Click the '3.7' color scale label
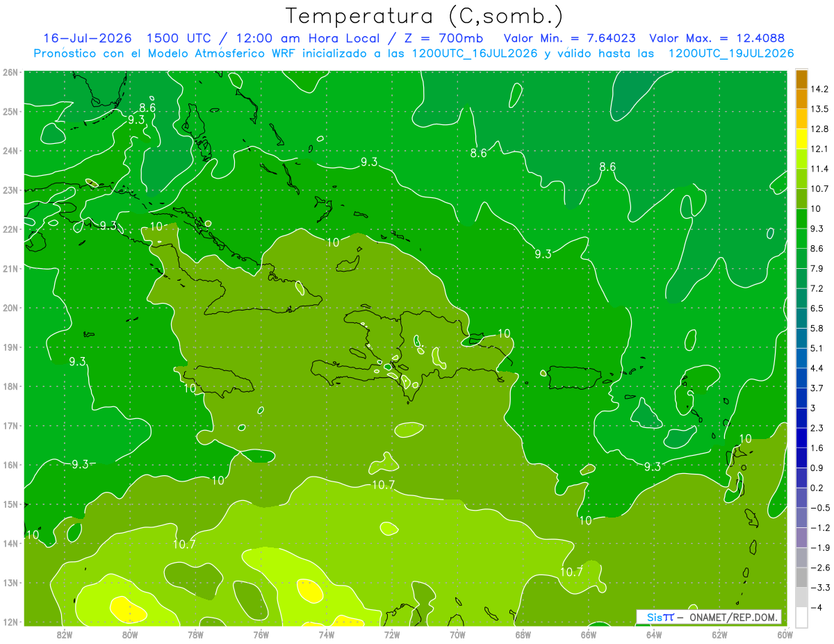 [x=817, y=388]
